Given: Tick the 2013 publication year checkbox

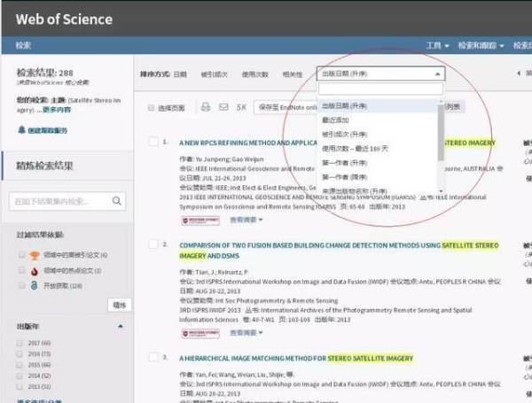Looking at the screenshot, I should click(x=20, y=386).
